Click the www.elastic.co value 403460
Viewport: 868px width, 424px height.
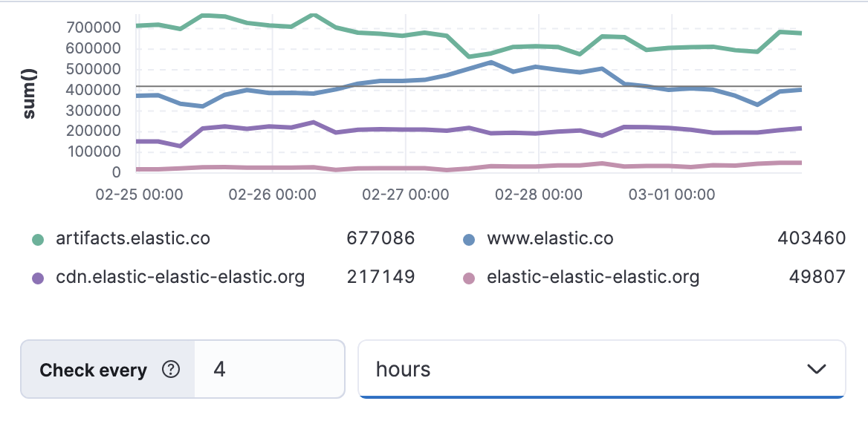coord(812,239)
